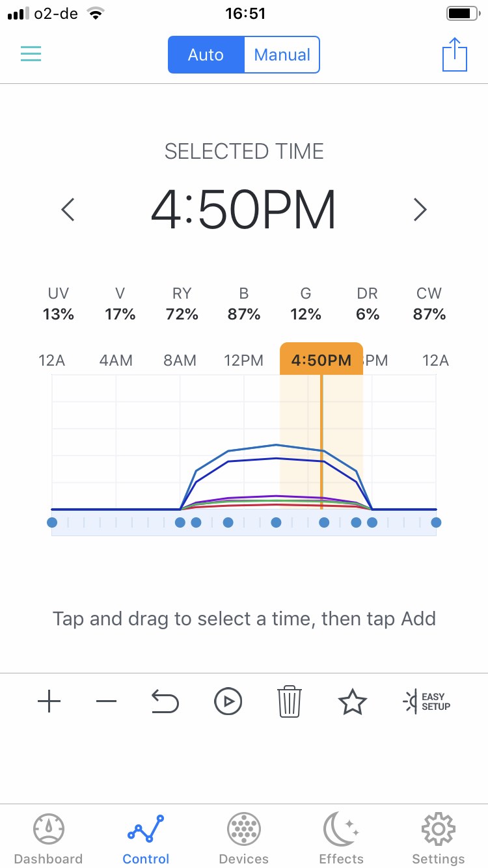
Task: Open the hamburger menu
Action: pyautogui.click(x=31, y=54)
